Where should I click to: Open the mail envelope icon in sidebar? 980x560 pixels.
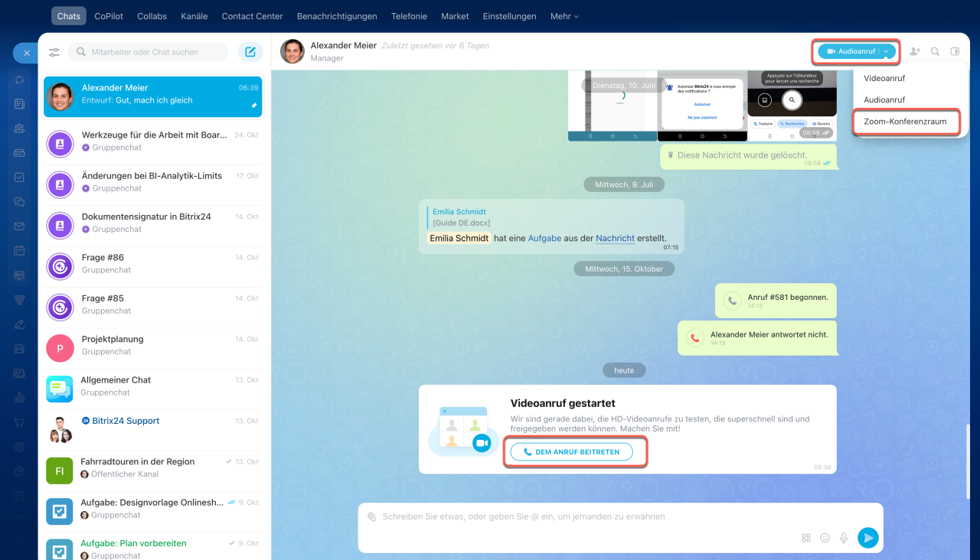pyautogui.click(x=19, y=226)
